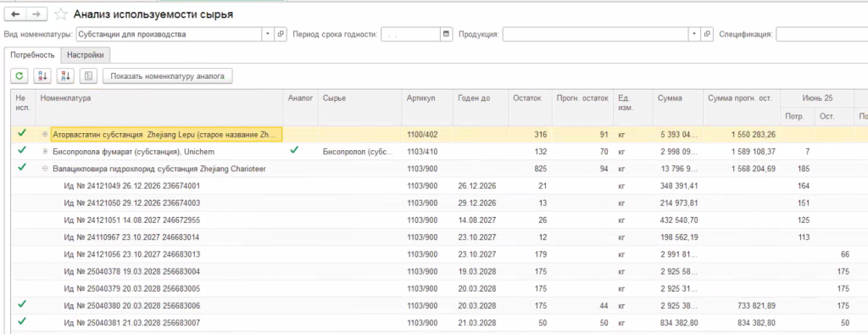This screenshot has height=334, width=868.
Task: Collapse the Валацикловира гидрохлорид group
Action: 46,169
